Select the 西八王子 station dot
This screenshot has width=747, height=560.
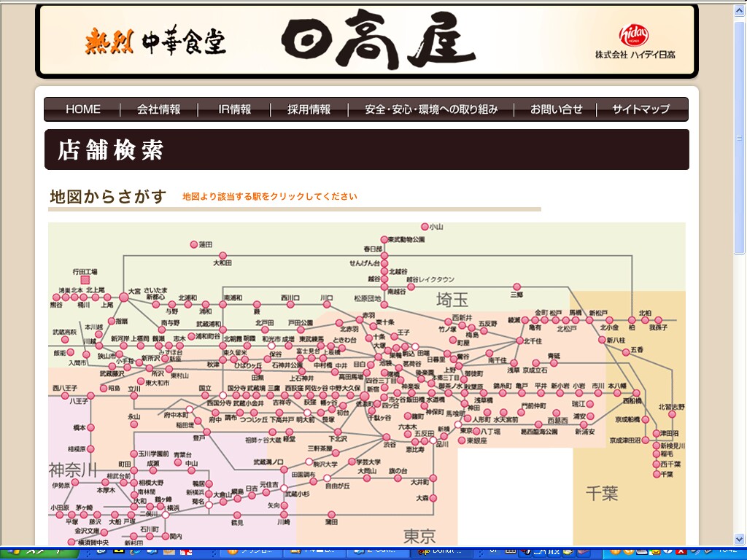(65, 395)
